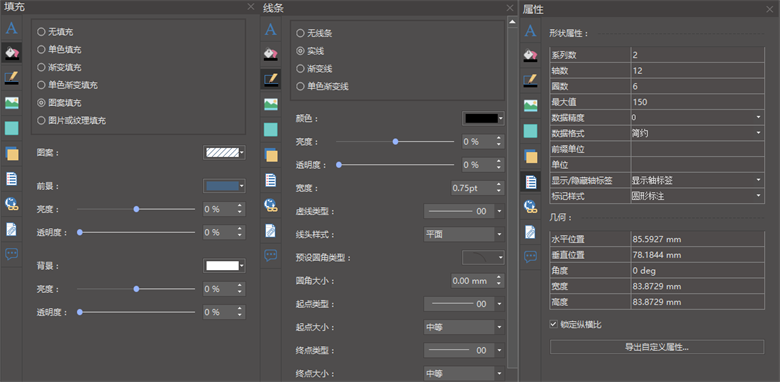The width and height of the screenshot is (780, 382).
Task: Expand the 预设圆角类型 dropdown
Action: 483,258
